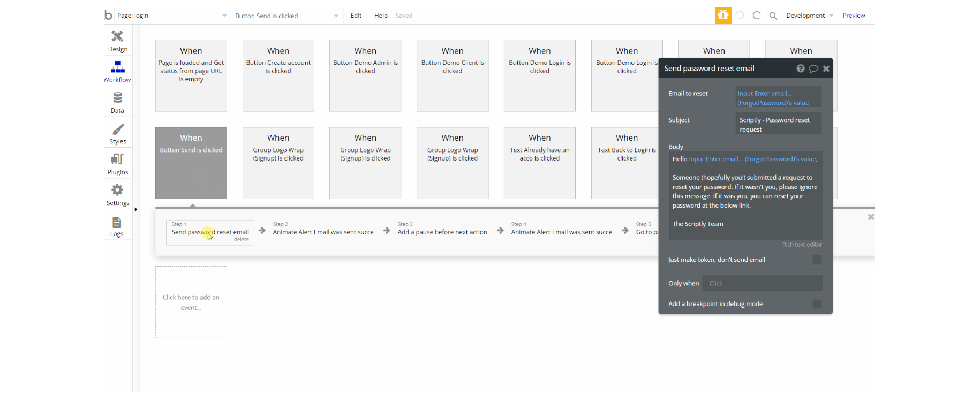Open the Styles brush icon
This screenshot has height=395, width=980.
(x=117, y=129)
